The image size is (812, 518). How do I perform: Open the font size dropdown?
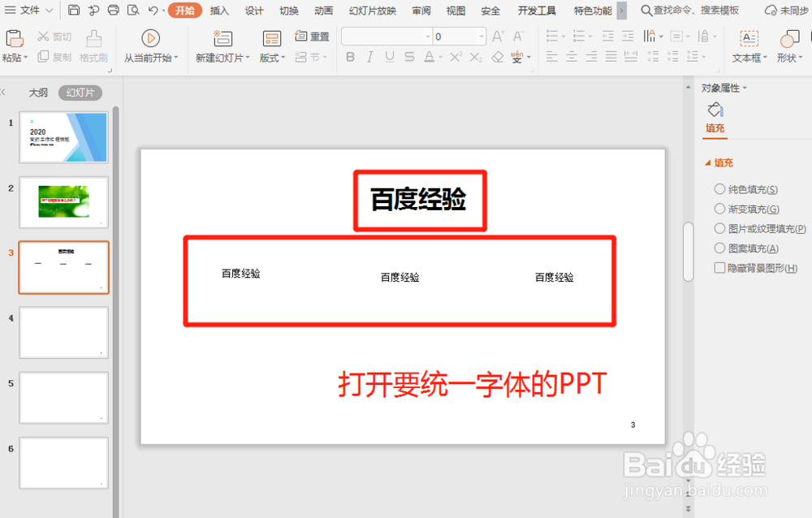482,37
